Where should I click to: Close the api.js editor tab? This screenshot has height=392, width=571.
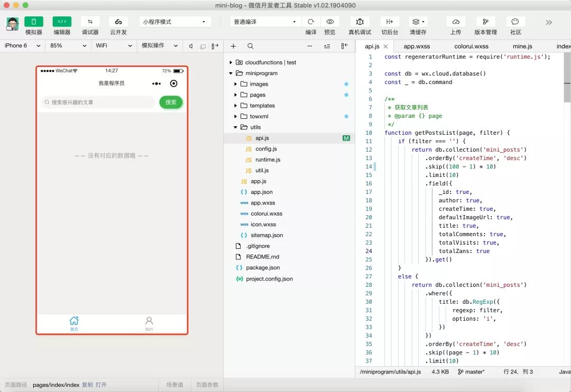click(x=385, y=46)
